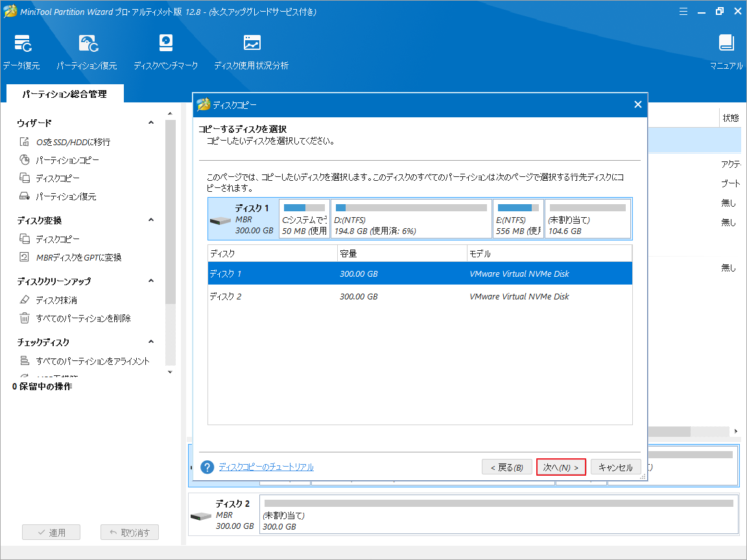Open the データ復元 (Data Recovery) tool
The width and height of the screenshot is (747, 560).
point(22,51)
